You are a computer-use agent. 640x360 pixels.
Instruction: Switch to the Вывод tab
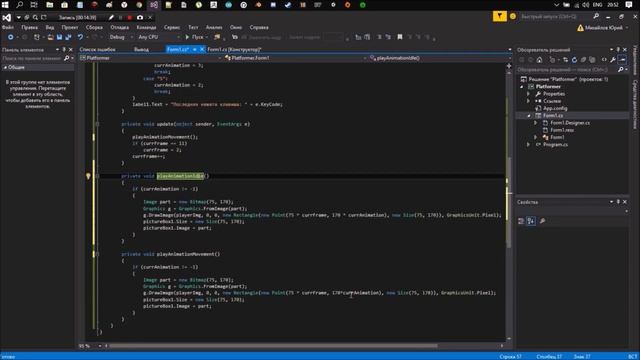pyautogui.click(x=141, y=49)
